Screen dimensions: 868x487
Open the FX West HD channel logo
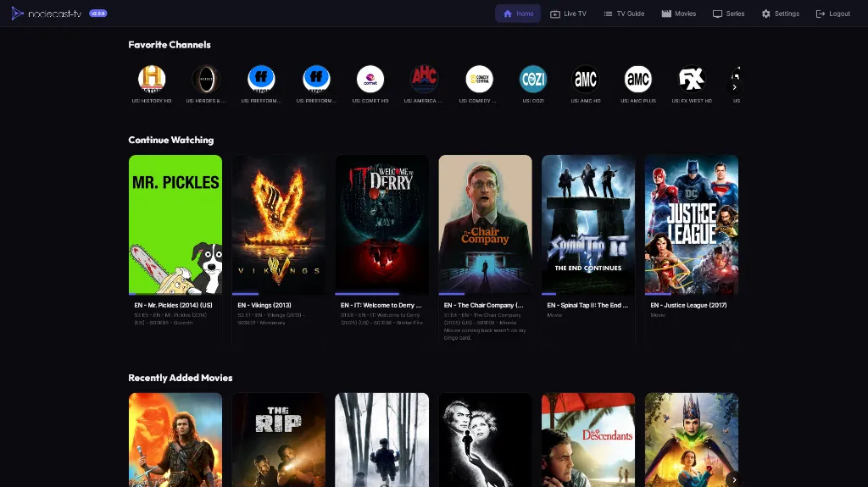tap(692, 79)
